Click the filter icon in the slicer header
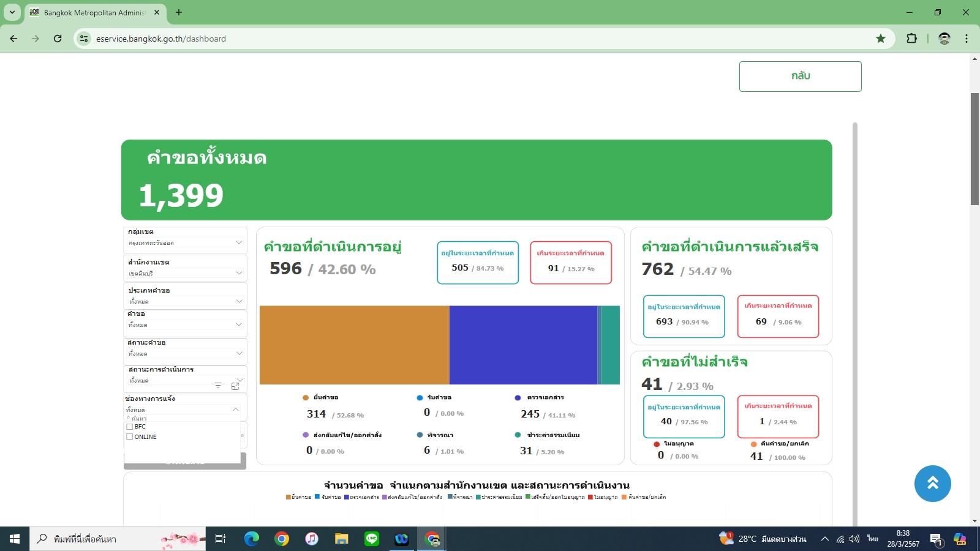 point(218,386)
